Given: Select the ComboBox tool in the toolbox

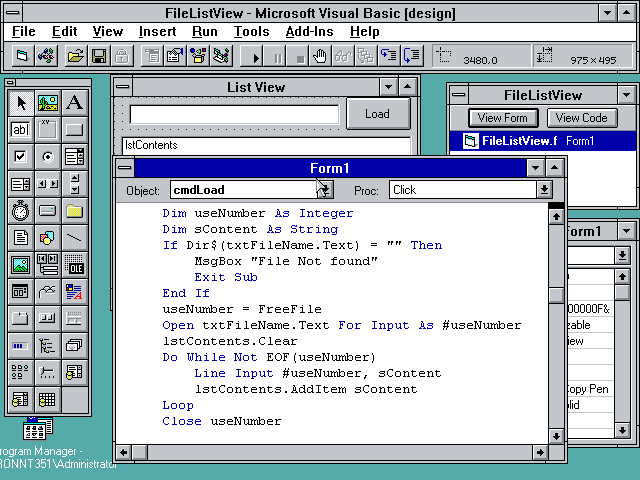Looking at the screenshot, I should pyautogui.click(x=75, y=157).
